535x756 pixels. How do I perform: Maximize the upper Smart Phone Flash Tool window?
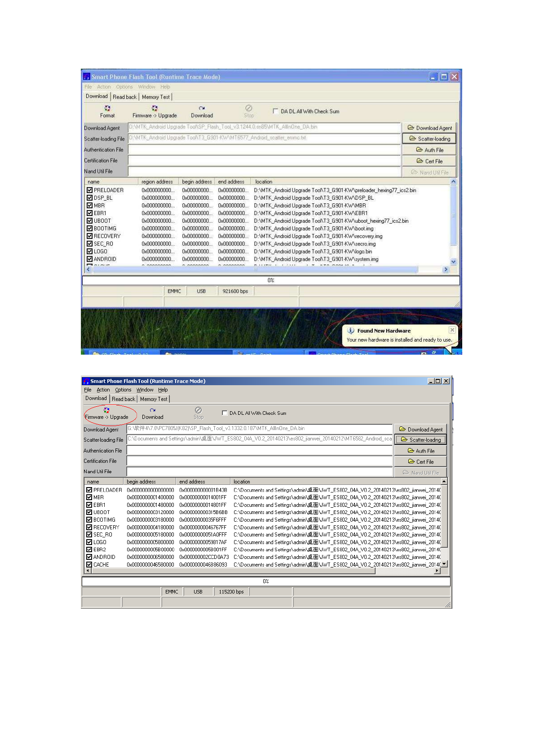[x=444, y=77]
